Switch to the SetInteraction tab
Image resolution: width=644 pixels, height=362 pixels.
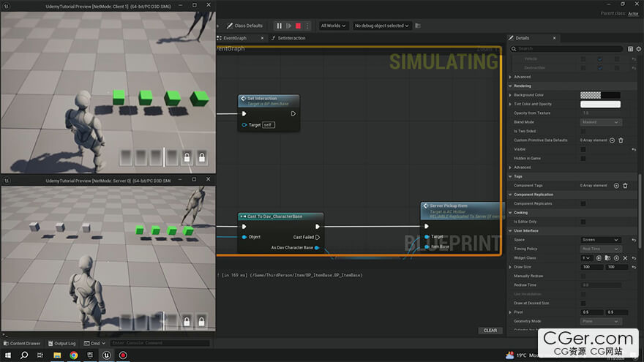291,38
